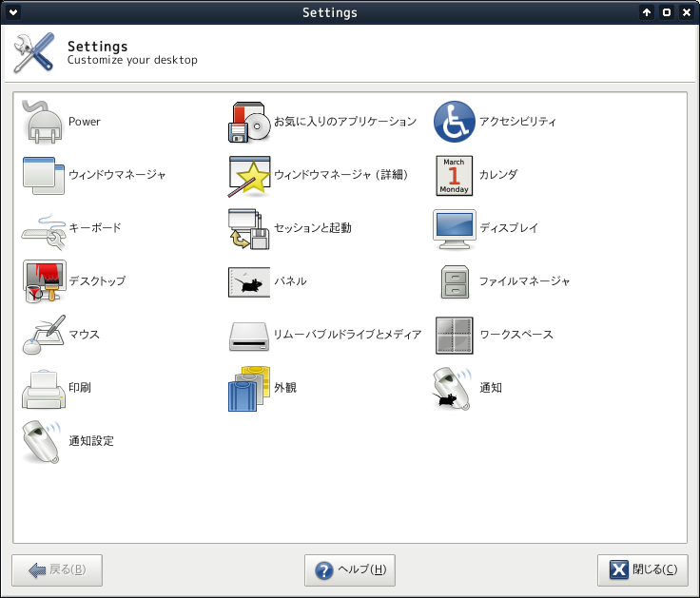Open the ウィンドウマネージャ settings
Image resolution: width=700 pixels, height=598 pixels.
click(43, 175)
